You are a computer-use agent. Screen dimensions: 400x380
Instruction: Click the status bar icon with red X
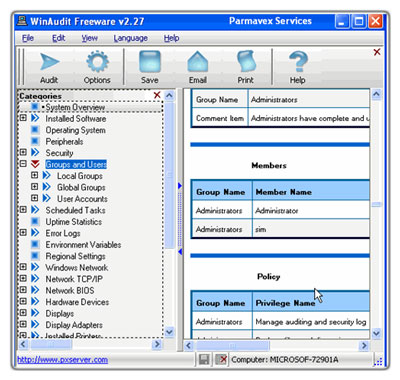click(221, 359)
